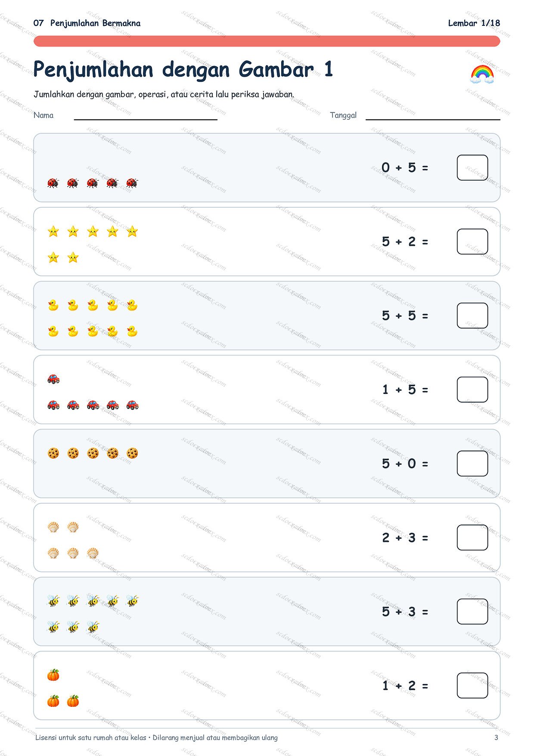The image size is (534, 756).
Task: Click the answer box for 2 + 3
Action: [x=472, y=537]
